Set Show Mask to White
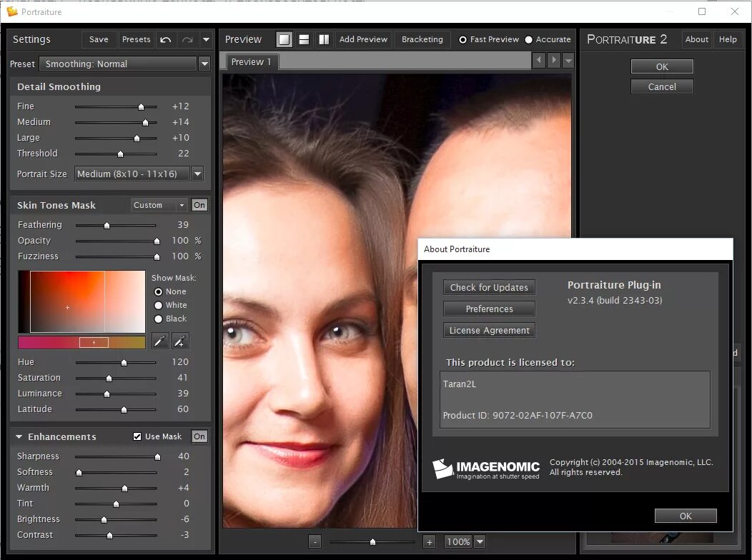The image size is (752, 560). pos(158,305)
